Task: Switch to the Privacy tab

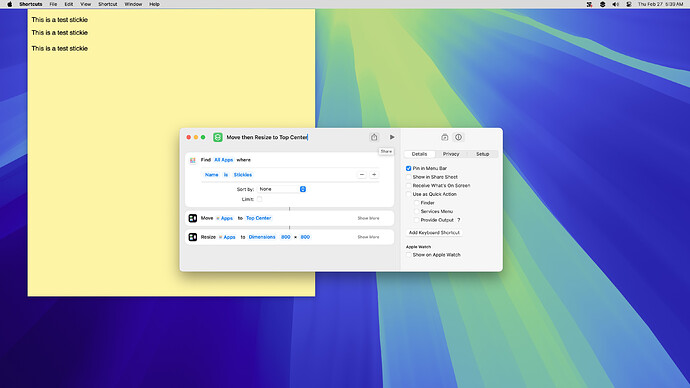Action: click(451, 154)
